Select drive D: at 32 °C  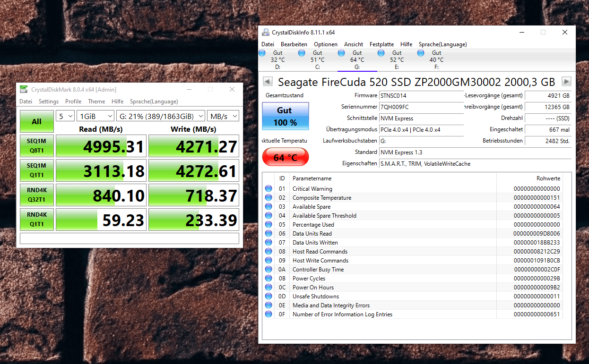point(277,60)
